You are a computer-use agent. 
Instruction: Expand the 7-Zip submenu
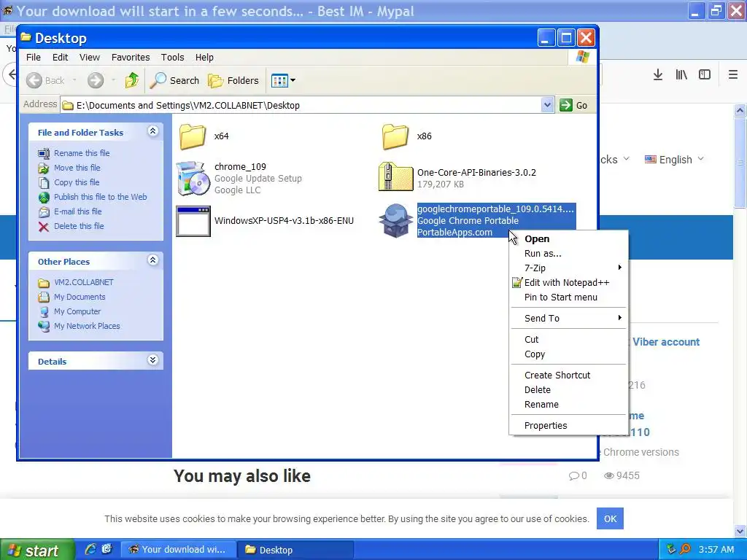(x=569, y=268)
